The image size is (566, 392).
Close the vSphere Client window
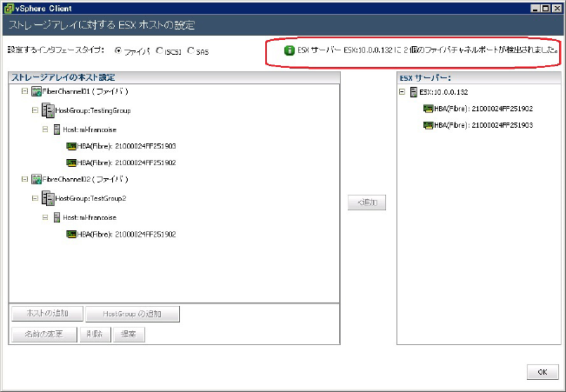557,9
